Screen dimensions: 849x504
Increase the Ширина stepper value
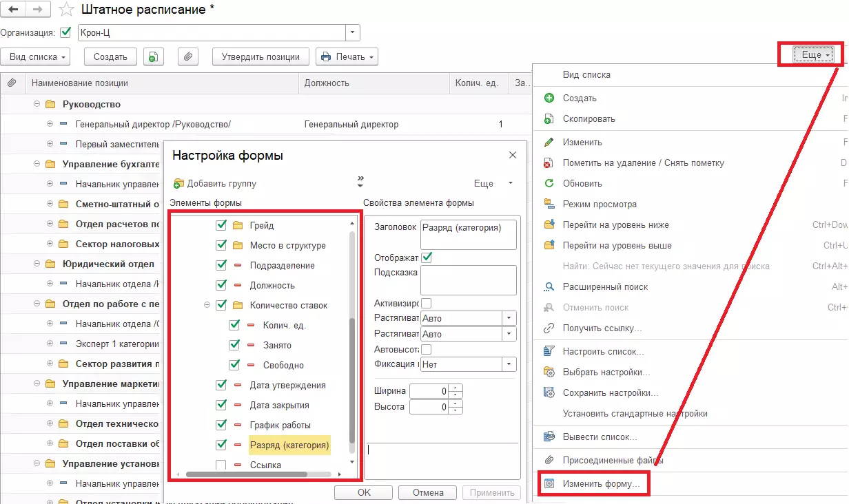point(457,388)
